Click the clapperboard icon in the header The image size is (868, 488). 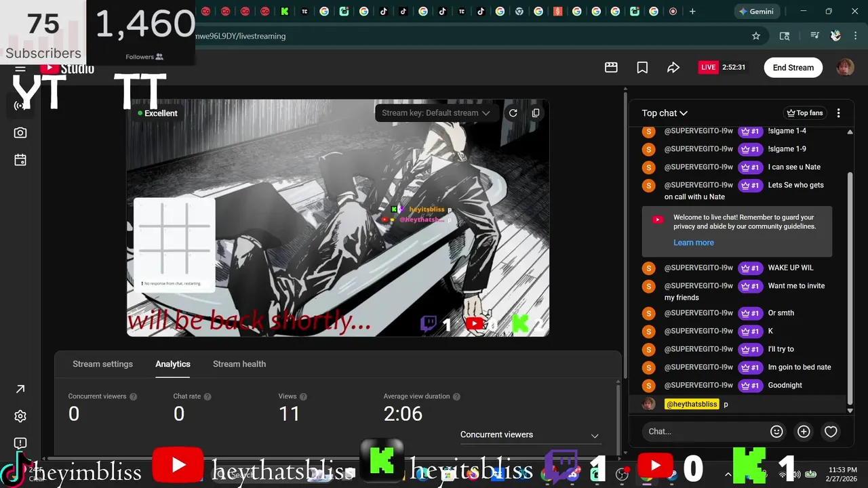point(611,67)
